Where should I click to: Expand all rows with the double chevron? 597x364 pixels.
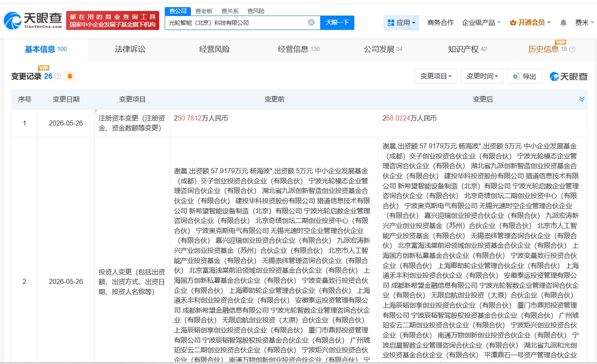582,99
